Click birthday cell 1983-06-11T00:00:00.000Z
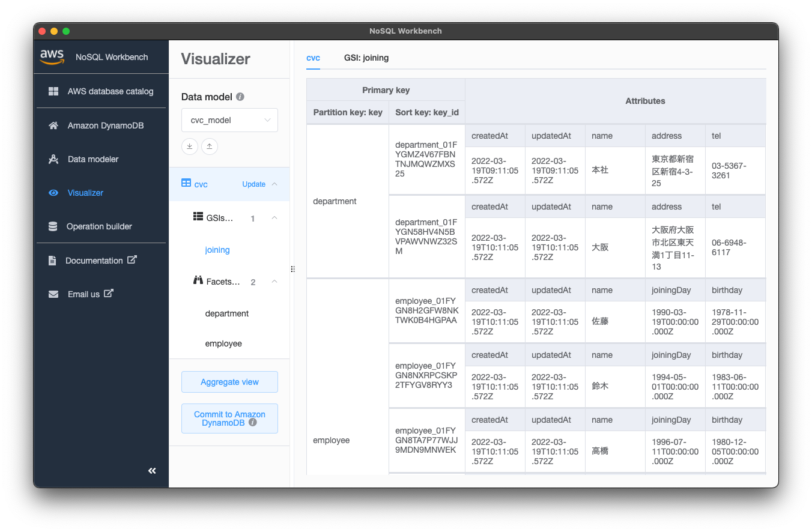The width and height of the screenshot is (812, 532). [735, 387]
